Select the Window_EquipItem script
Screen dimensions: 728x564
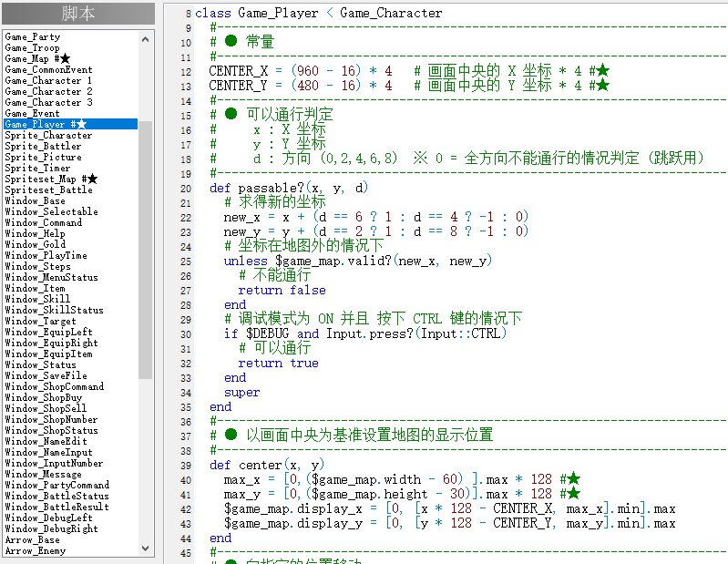pyautogui.click(x=49, y=354)
